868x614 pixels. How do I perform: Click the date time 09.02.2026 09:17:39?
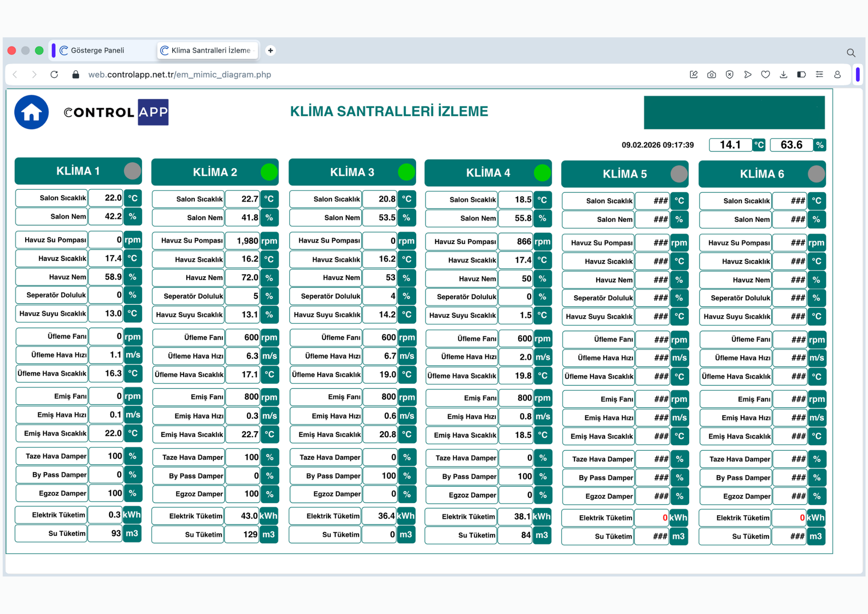coord(658,145)
